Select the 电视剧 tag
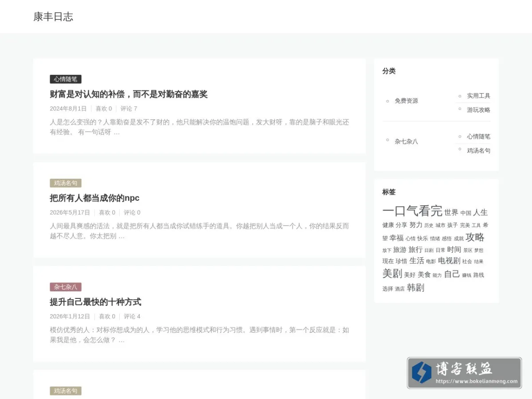The height and width of the screenshot is (399, 532). click(449, 261)
